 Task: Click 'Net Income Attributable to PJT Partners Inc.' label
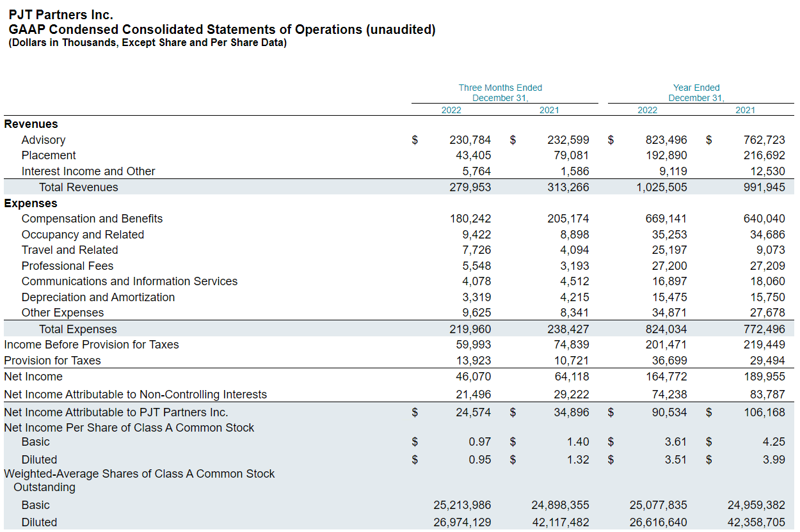coord(116,412)
